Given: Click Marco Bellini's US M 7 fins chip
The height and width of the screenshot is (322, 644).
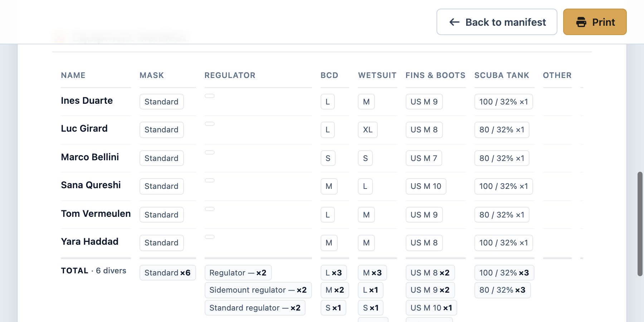Looking at the screenshot, I should click(x=424, y=158).
